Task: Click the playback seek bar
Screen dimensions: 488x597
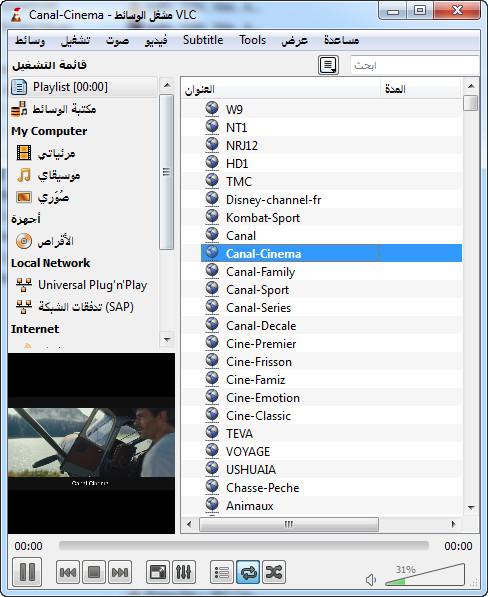Action: 244,545
